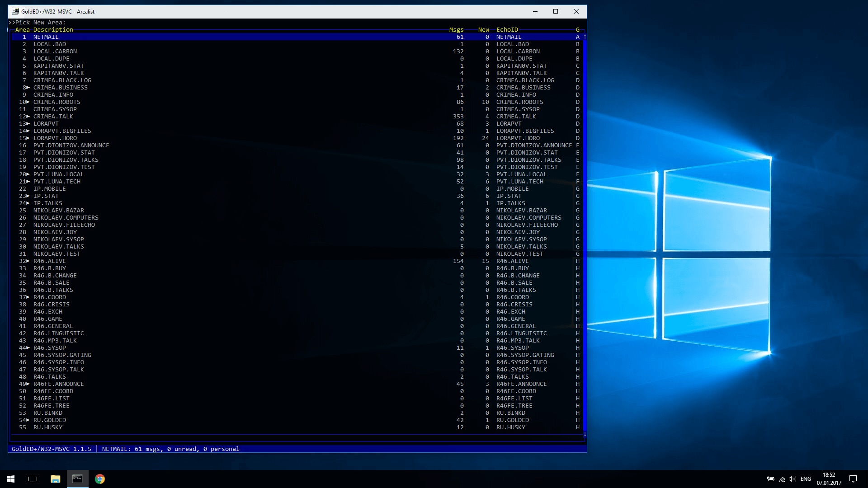
Task: Select the PVT.DIONIZOV.TALKS area
Action: click(x=297, y=160)
